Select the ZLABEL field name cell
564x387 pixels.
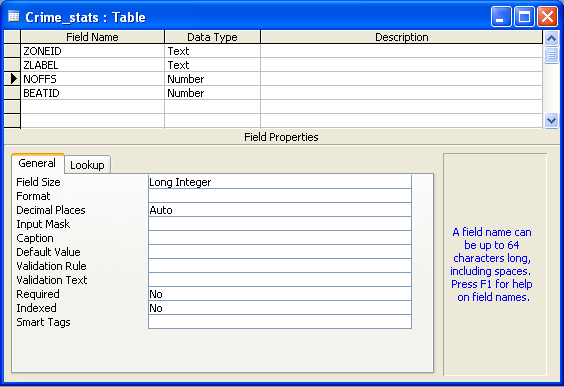pyautogui.click(x=92, y=65)
